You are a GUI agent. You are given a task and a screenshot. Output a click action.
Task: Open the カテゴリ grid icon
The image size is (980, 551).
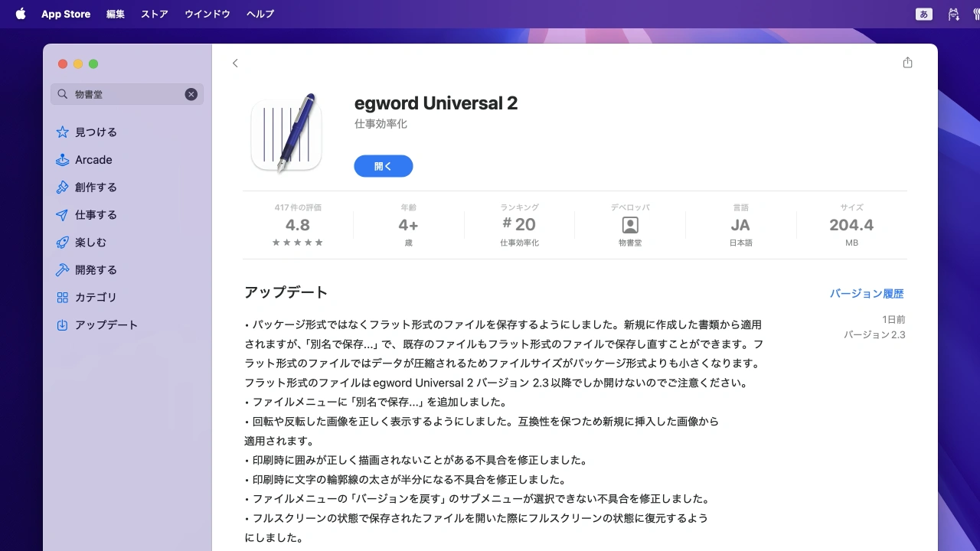[x=63, y=298]
